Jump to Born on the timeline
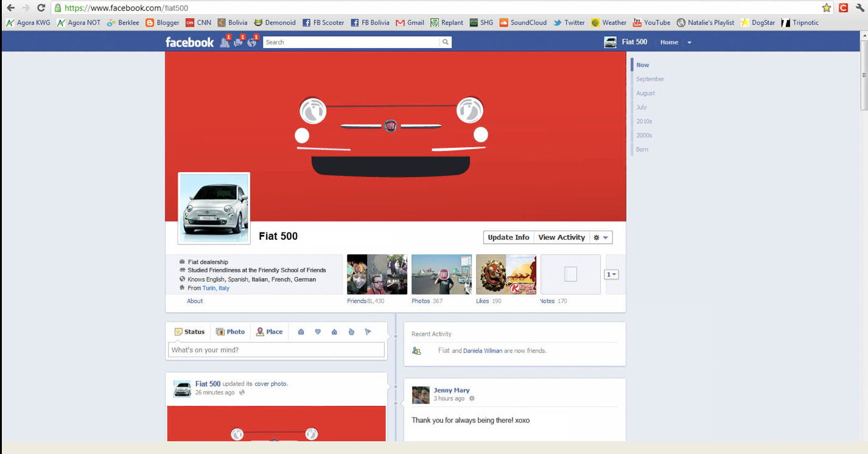The width and height of the screenshot is (868, 454). pos(642,149)
